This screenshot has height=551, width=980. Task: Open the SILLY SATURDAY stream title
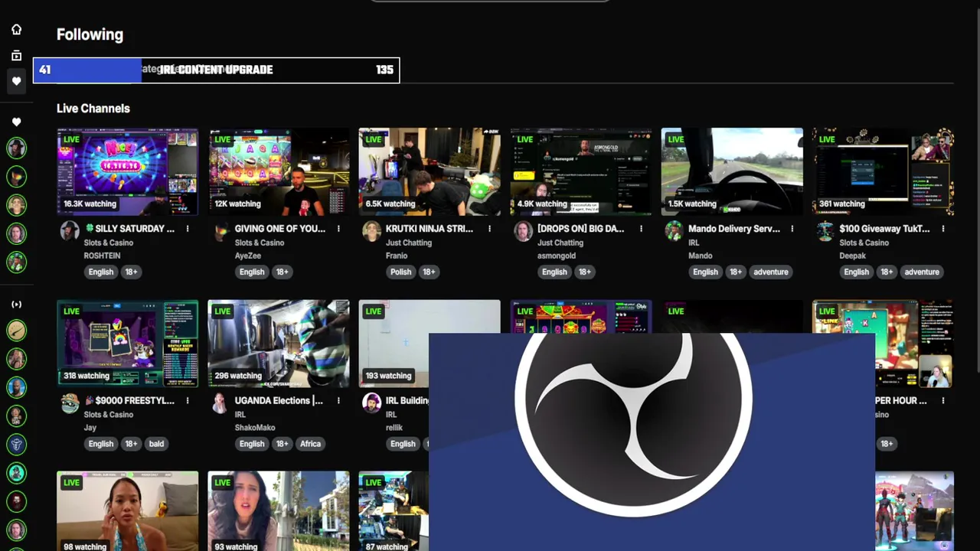coord(129,229)
